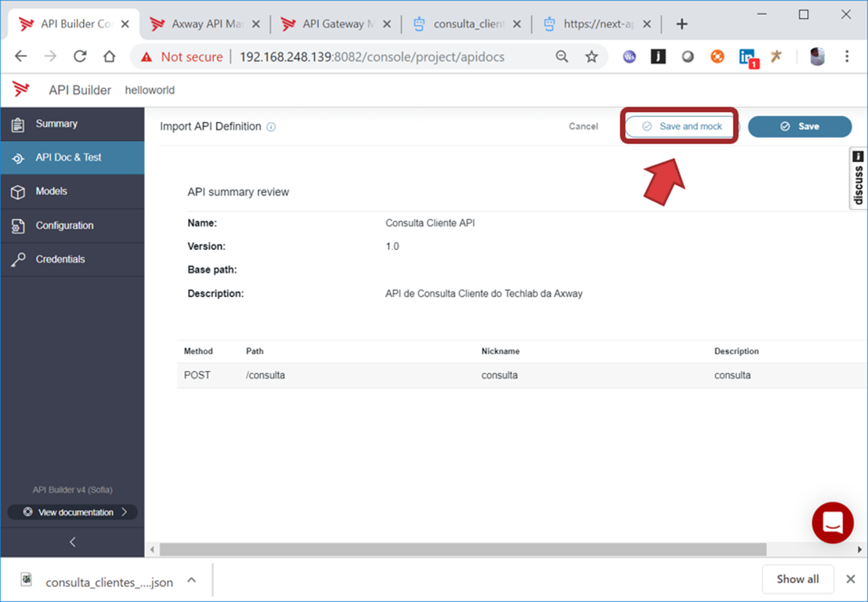868x602 pixels.
Task: Click the Models cube icon
Action: pyautogui.click(x=18, y=192)
